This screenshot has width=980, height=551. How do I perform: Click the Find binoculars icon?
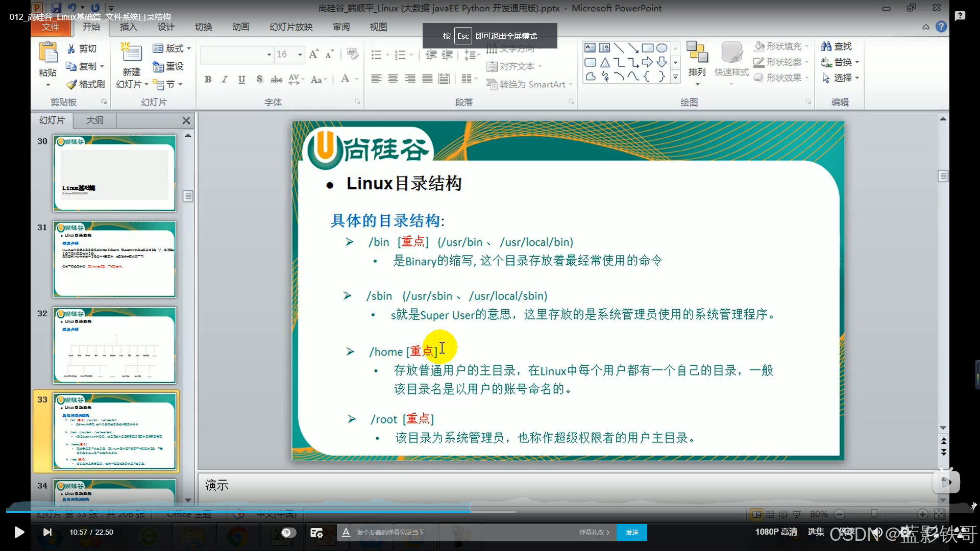click(x=826, y=46)
